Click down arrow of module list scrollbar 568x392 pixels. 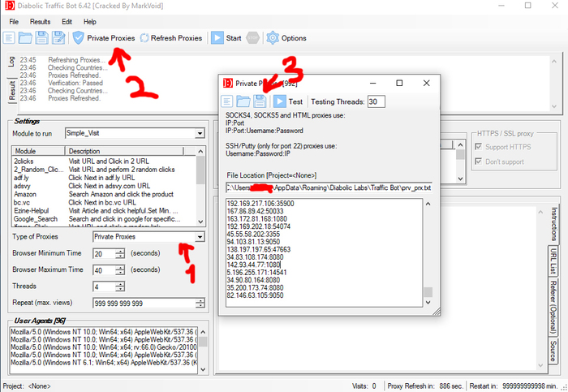pyautogui.click(x=200, y=222)
